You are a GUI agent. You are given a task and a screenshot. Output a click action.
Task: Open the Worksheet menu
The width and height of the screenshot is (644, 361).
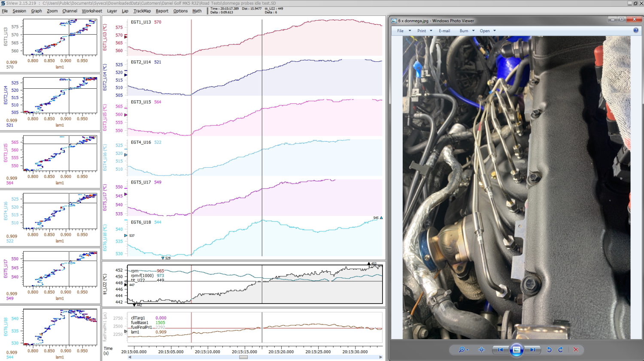pos(92,11)
